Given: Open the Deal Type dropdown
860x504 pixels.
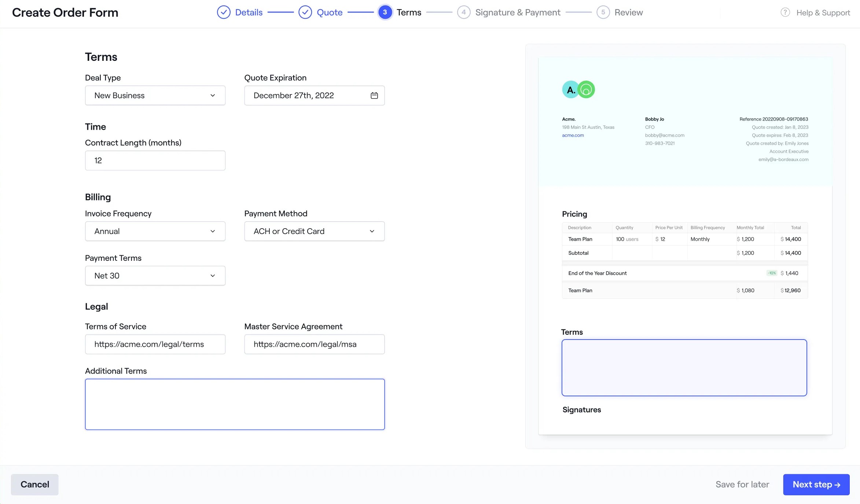Looking at the screenshot, I should [x=155, y=95].
